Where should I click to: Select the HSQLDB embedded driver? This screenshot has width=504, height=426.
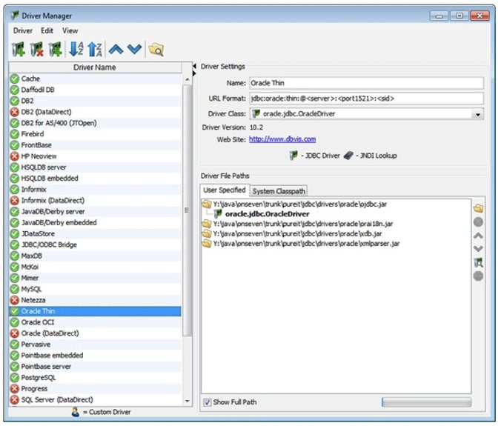click(x=95, y=179)
